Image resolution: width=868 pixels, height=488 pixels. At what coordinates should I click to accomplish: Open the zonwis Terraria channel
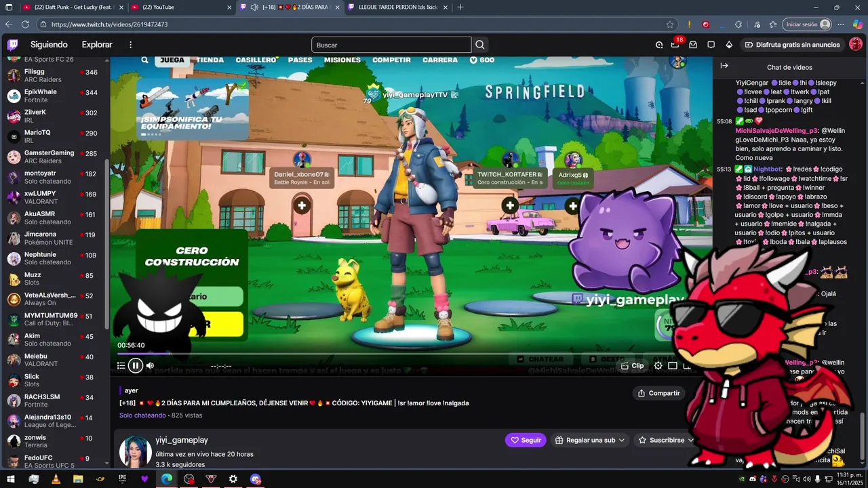tap(54, 441)
